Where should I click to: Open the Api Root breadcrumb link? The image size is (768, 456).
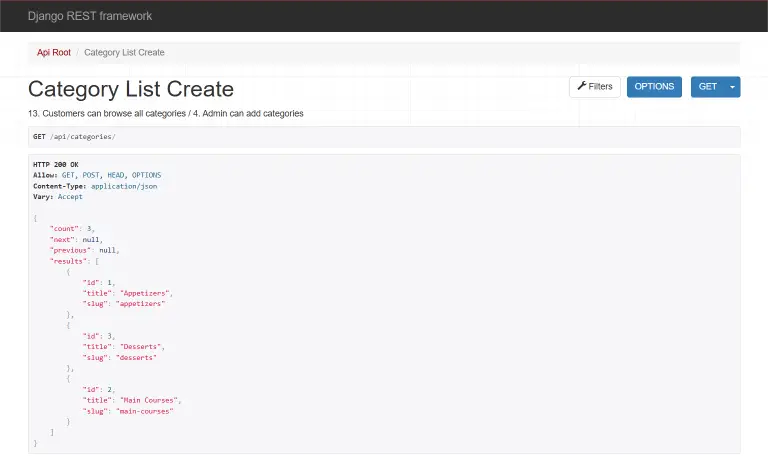pos(54,52)
